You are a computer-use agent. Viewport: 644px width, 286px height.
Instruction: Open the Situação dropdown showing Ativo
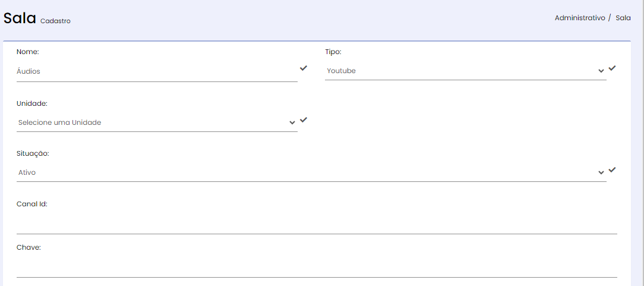coord(311,172)
